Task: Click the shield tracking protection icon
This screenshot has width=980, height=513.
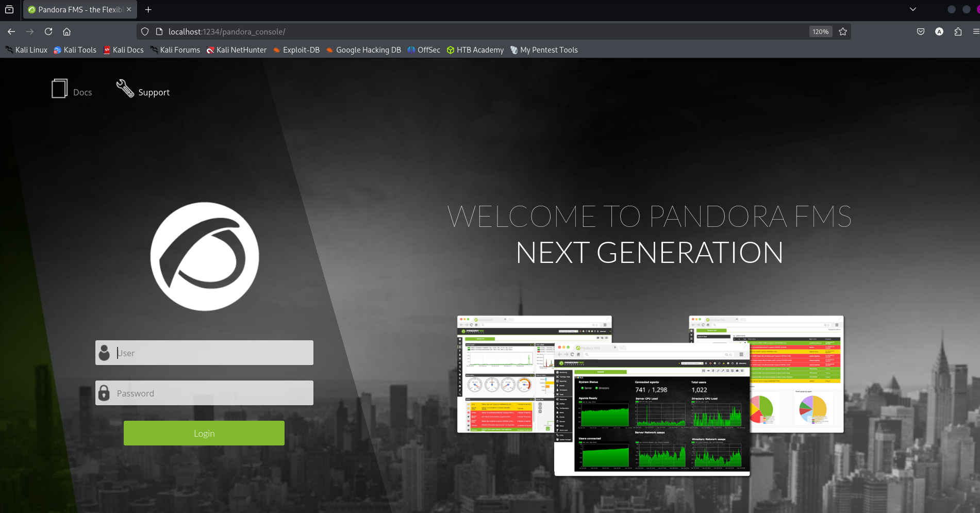Action: click(145, 31)
